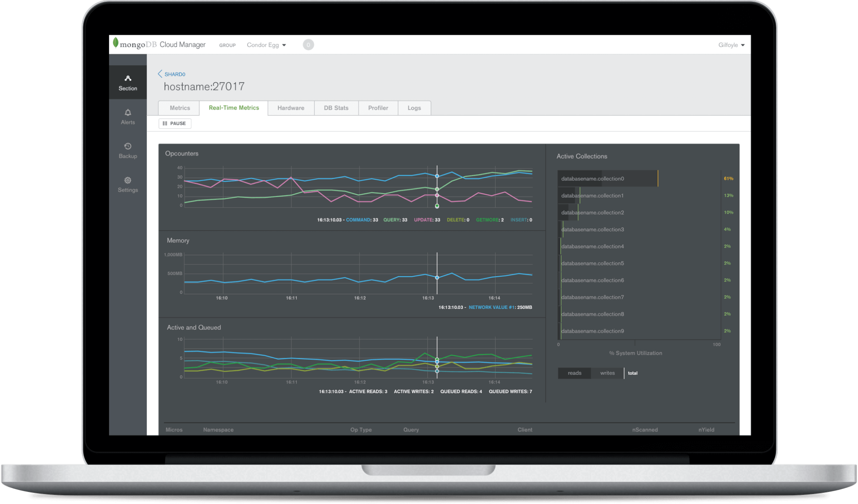Image resolution: width=858 pixels, height=504 pixels.
Task: Open the Backup clock icon
Action: [128, 146]
